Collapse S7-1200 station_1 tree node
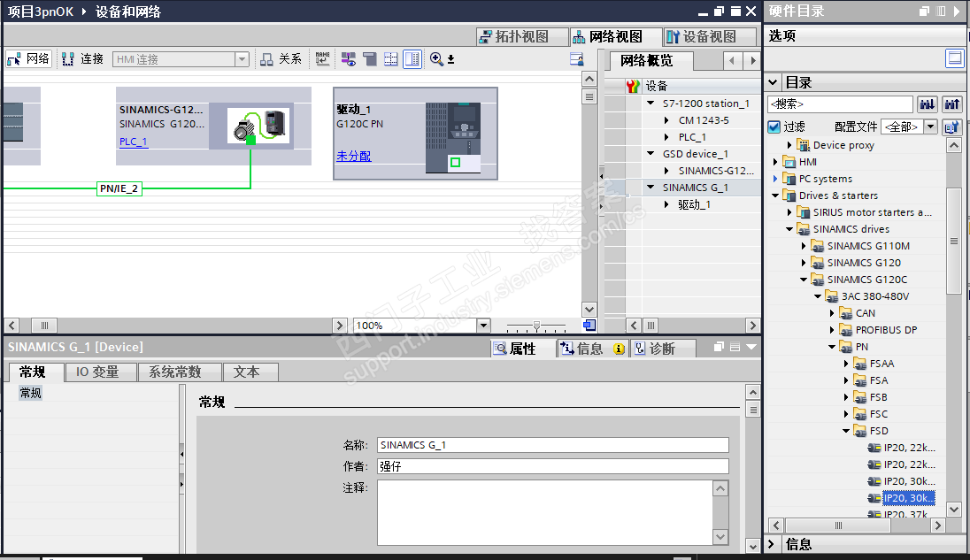The height and width of the screenshot is (560, 970). click(x=651, y=104)
